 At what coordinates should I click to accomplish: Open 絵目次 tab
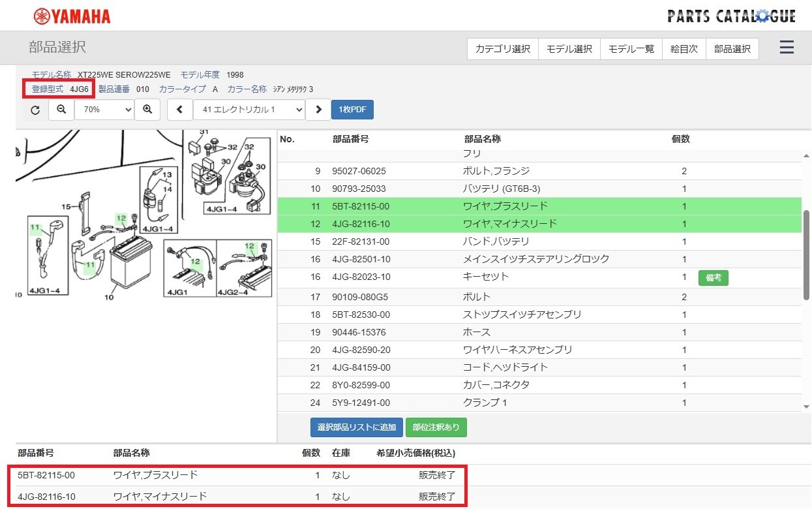point(684,49)
